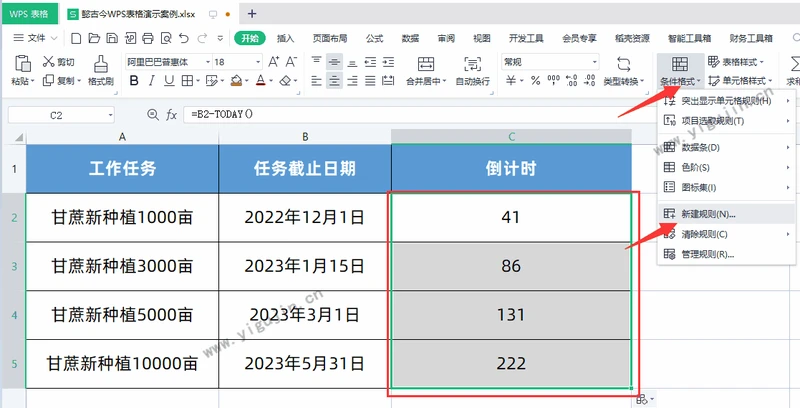Toggle vertical middle alignment
Viewport: 800px width, 408px height.
point(334,62)
